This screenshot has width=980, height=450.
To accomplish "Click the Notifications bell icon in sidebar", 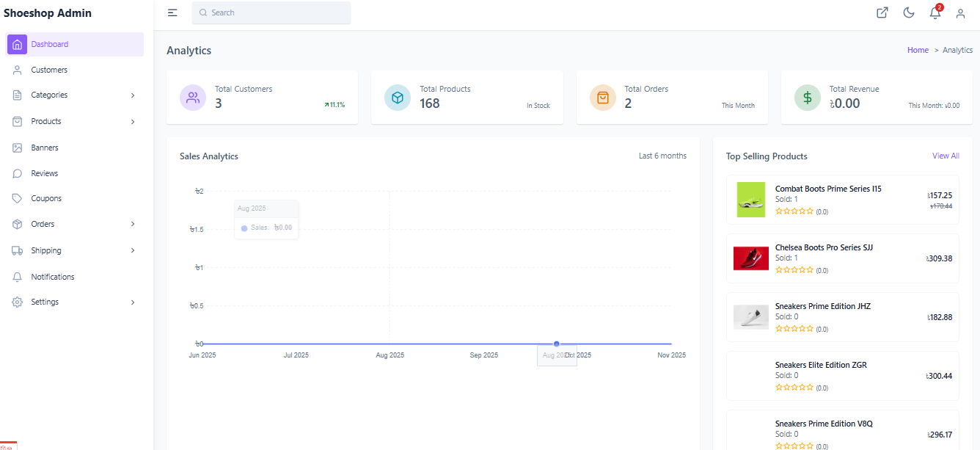I will [x=17, y=276].
